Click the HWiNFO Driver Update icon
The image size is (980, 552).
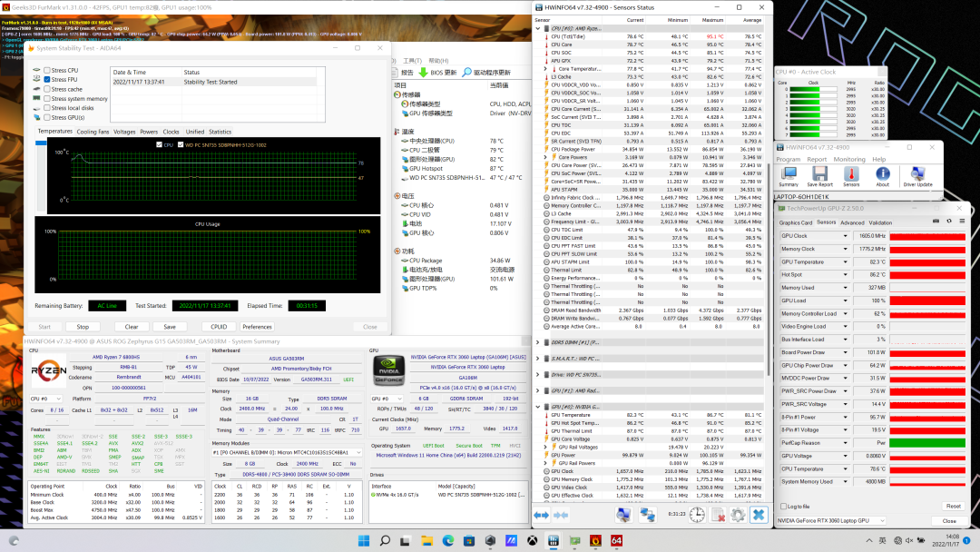[x=917, y=173]
